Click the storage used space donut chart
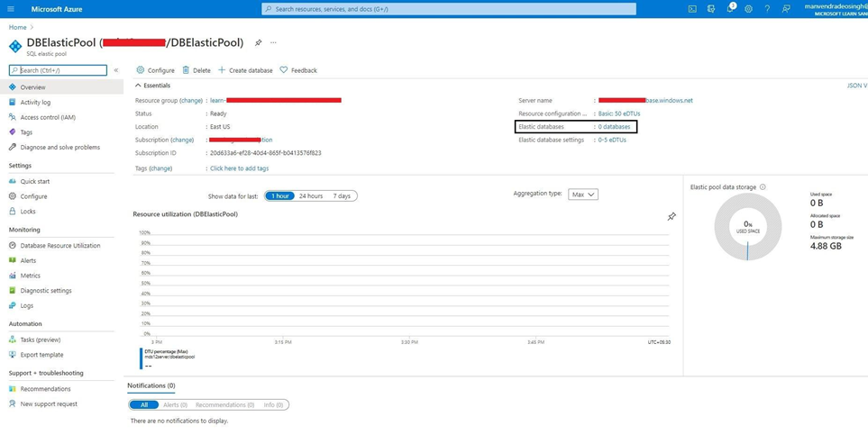The image size is (868, 444). tap(748, 227)
